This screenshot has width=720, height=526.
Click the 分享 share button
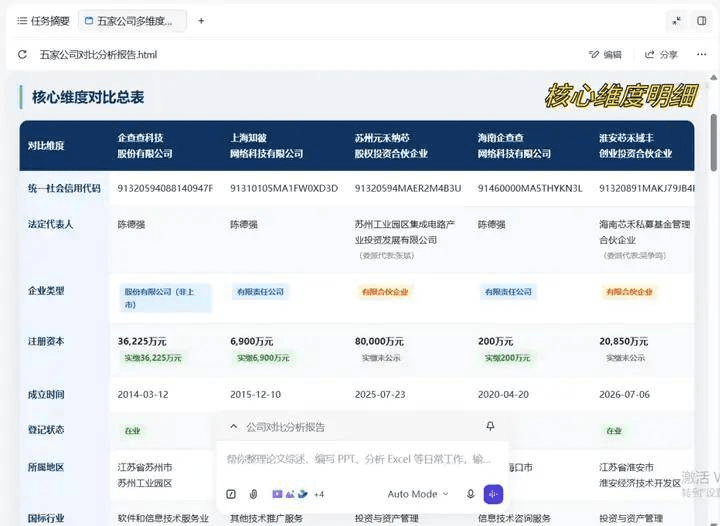tap(661, 55)
